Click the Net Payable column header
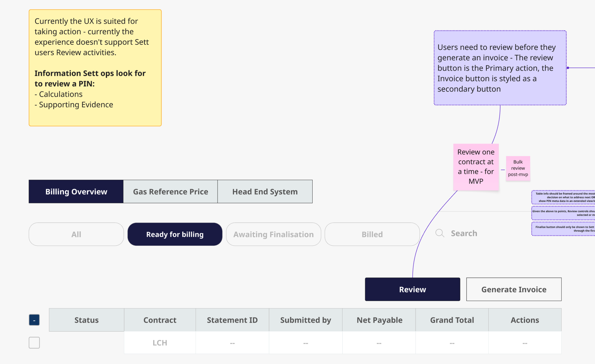 pyautogui.click(x=379, y=320)
